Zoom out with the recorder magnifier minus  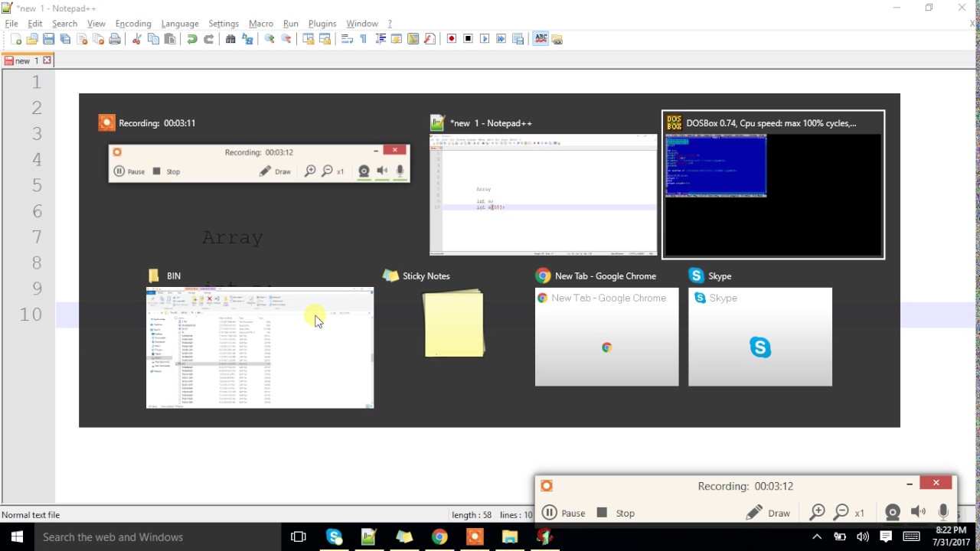841,513
